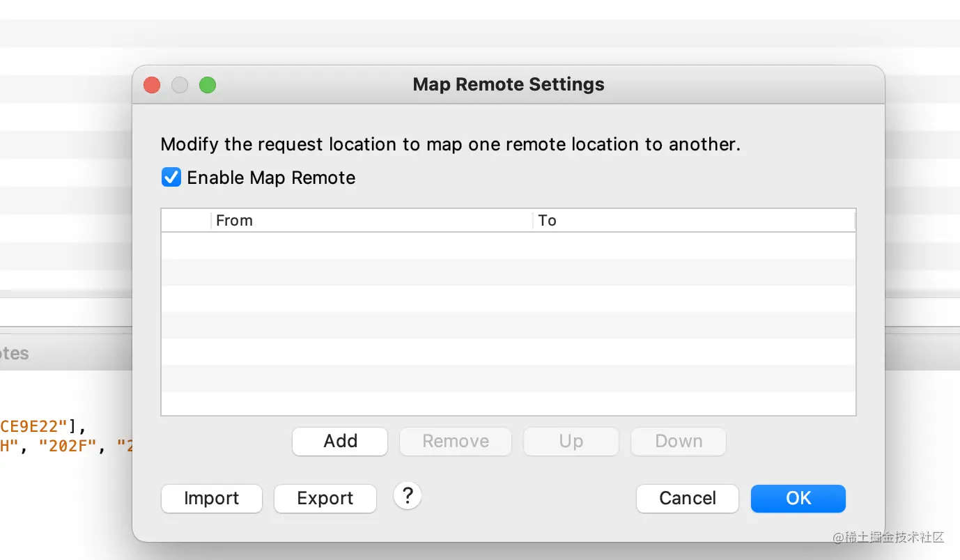960x560 pixels.
Task: Move the mapping Down in the list
Action: (x=679, y=441)
